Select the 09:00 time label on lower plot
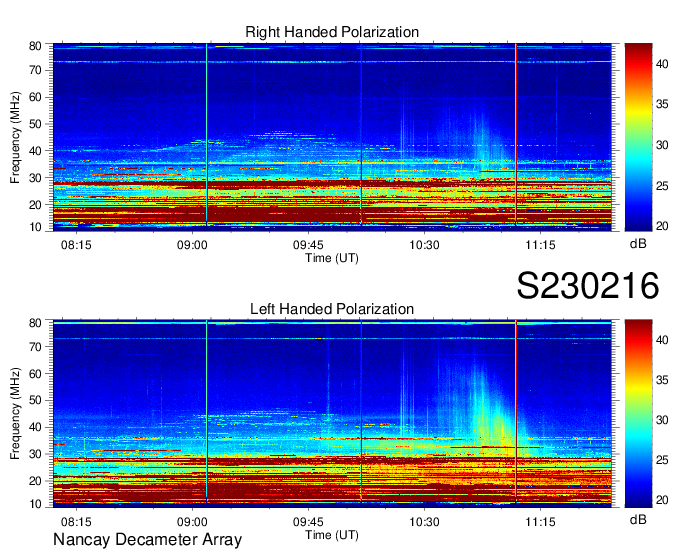The width and height of the screenshot is (680, 552). [192, 522]
